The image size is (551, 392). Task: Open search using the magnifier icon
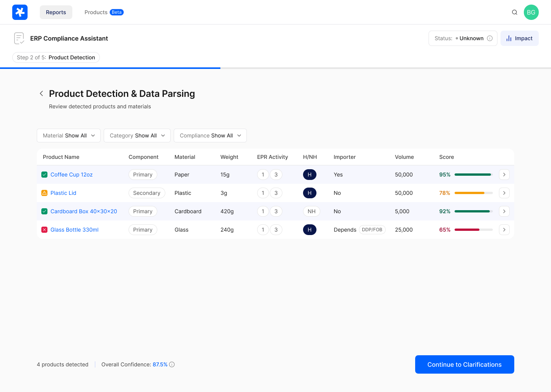pos(514,12)
